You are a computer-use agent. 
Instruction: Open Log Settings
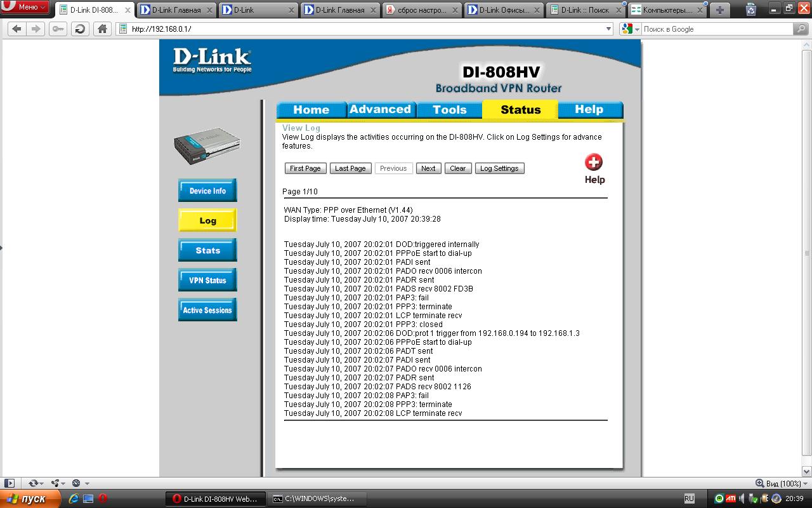[x=500, y=168]
